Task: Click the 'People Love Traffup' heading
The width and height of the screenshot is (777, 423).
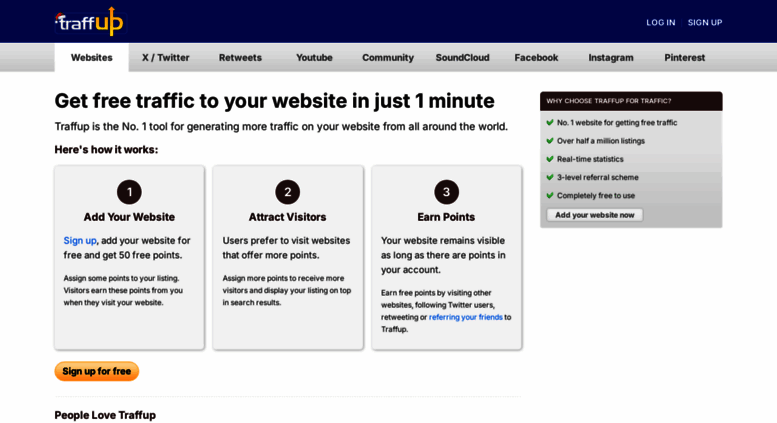Action: [x=105, y=415]
